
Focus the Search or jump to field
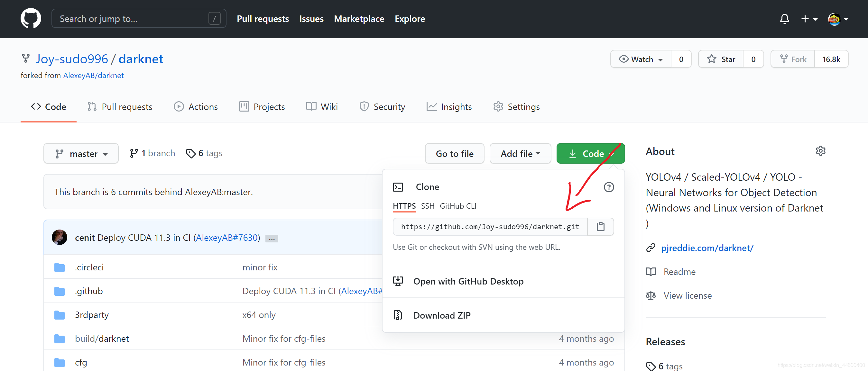coord(139,19)
